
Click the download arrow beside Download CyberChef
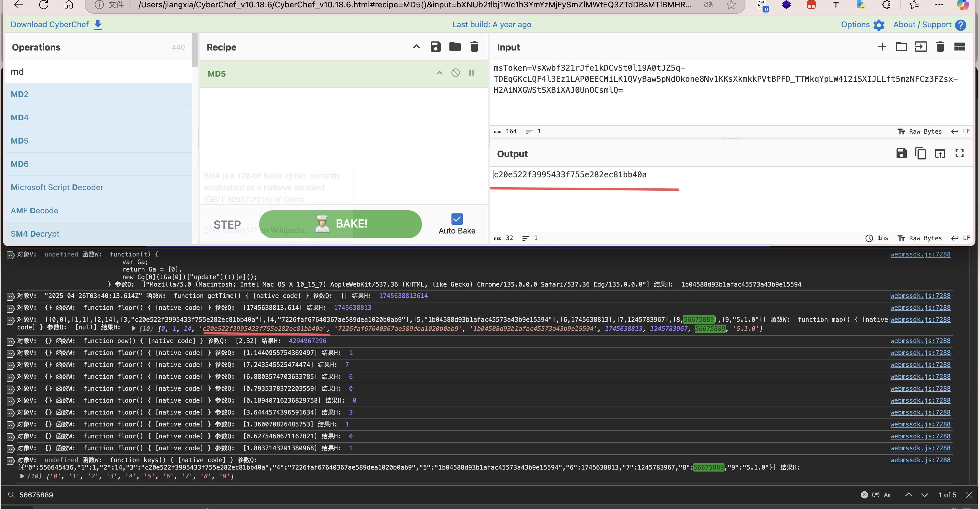(98, 25)
